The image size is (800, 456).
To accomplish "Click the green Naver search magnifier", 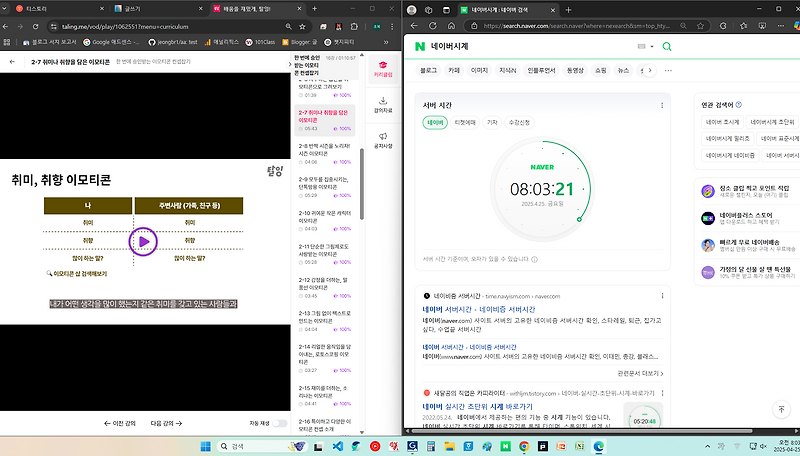I will [x=666, y=46].
